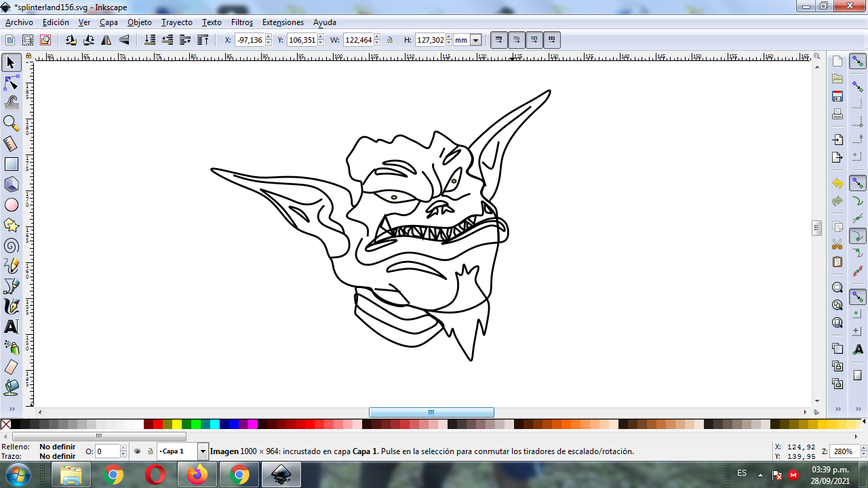Toggle move gradients with object
This screenshot has width=868, height=488.
coord(534,40)
